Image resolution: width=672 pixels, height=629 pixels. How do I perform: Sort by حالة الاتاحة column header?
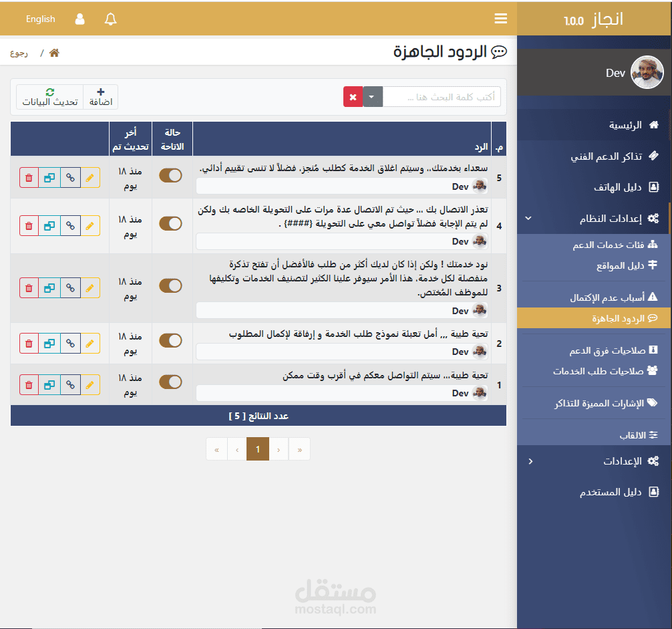click(x=172, y=139)
